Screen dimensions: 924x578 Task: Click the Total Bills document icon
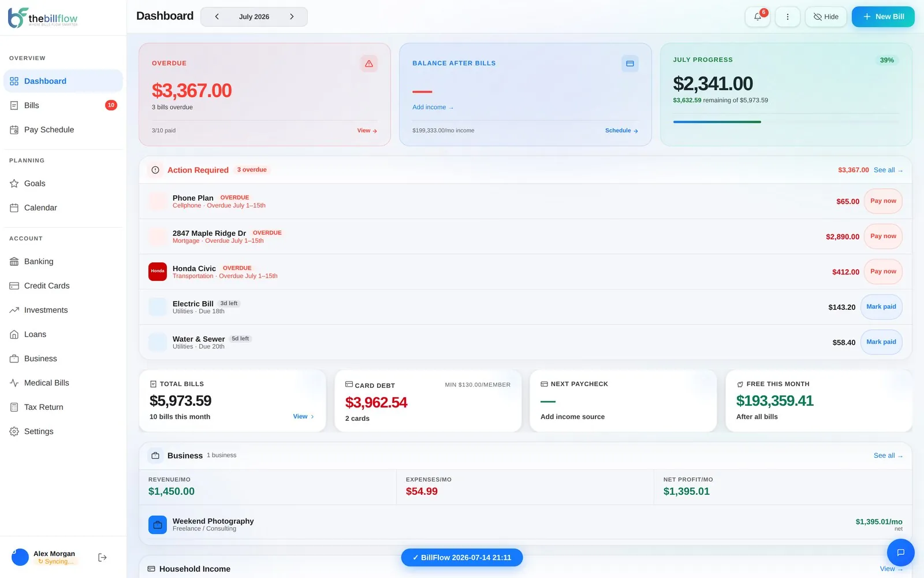tap(153, 384)
